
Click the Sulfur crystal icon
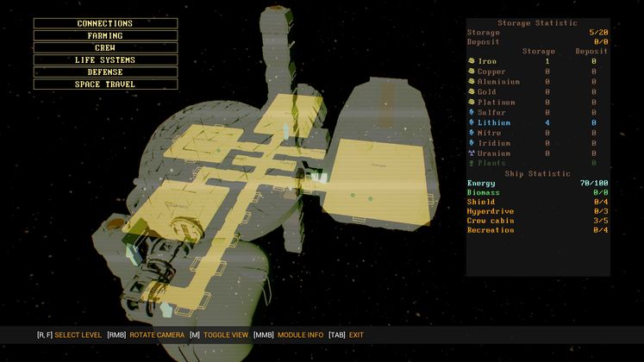472,112
